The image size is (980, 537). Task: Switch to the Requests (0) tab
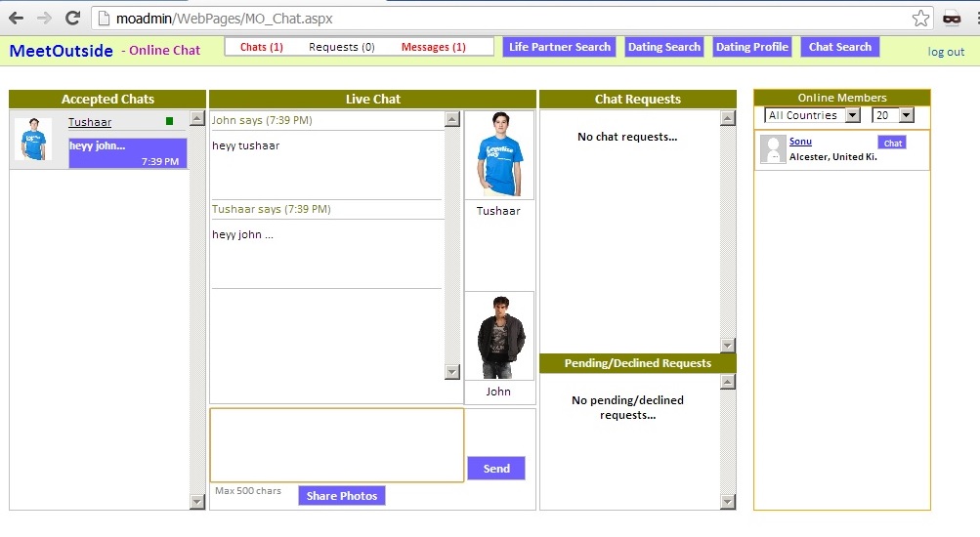click(341, 47)
